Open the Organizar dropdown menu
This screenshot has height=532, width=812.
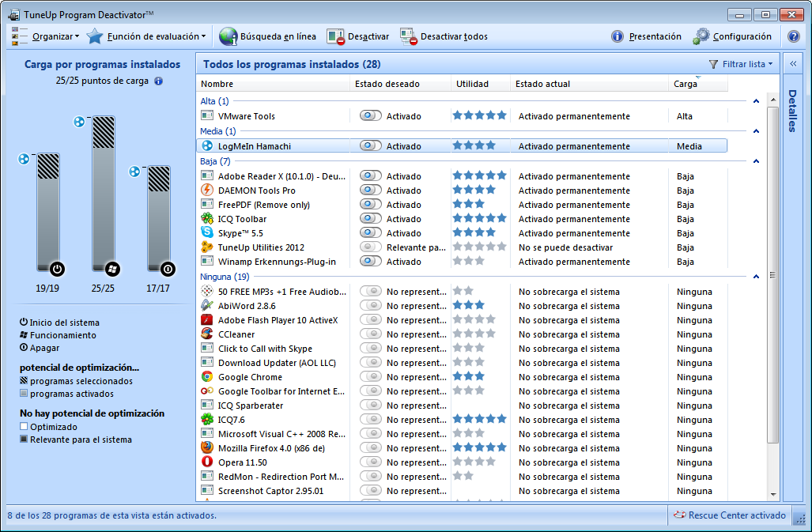click(45, 36)
